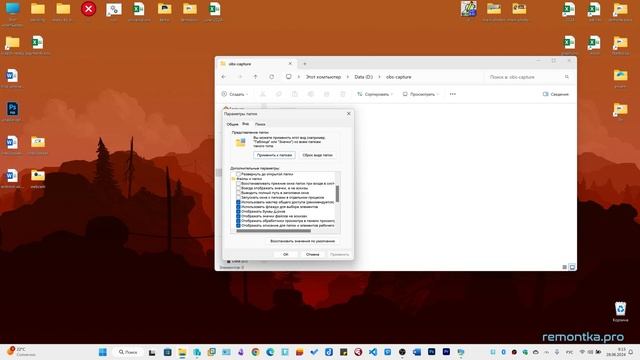Image resolution: width=640 pixels, height=360 pixels.
Task: Click the obs-capture breadcrumb
Action: 398,77
